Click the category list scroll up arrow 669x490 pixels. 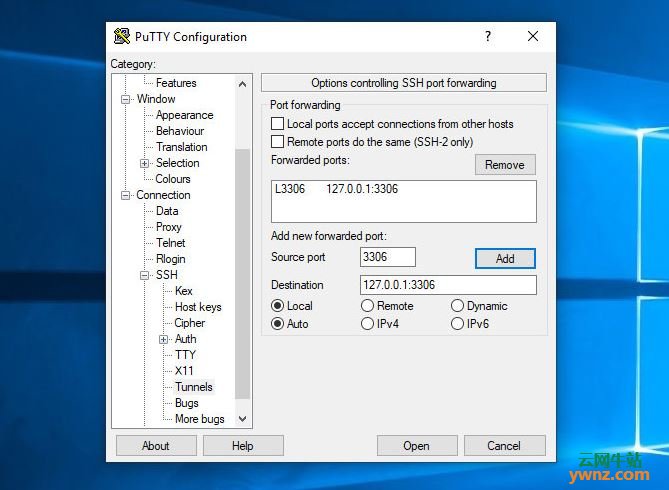[242, 84]
